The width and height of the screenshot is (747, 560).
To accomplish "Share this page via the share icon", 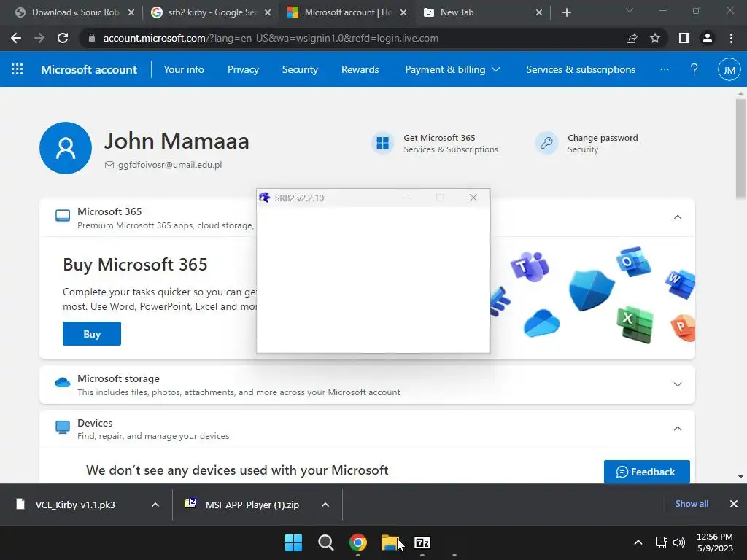I will 632,38.
